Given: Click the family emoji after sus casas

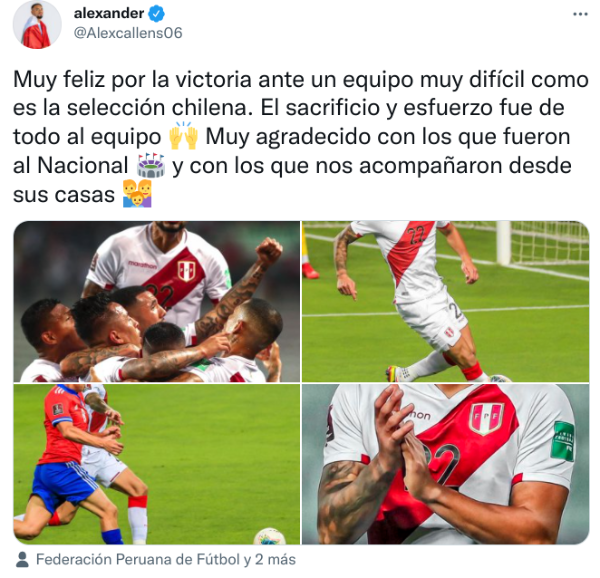Looking at the screenshot, I should click(x=137, y=194).
